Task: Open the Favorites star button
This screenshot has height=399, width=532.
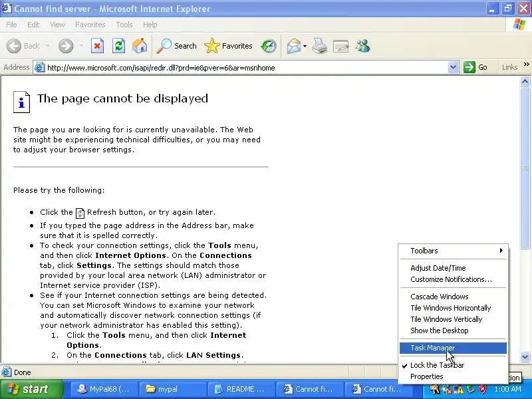Action: (x=228, y=46)
